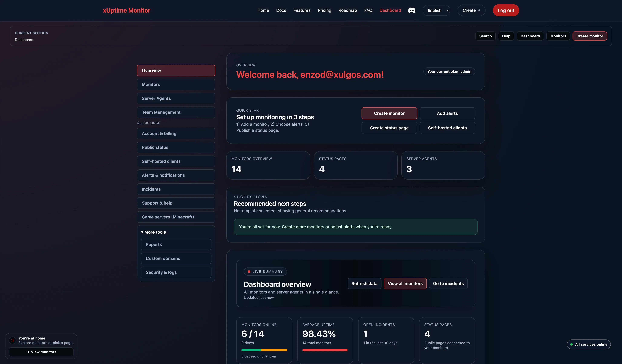
Task: Open Self-hosted clients sidebar link
Action: click(176, 161)
